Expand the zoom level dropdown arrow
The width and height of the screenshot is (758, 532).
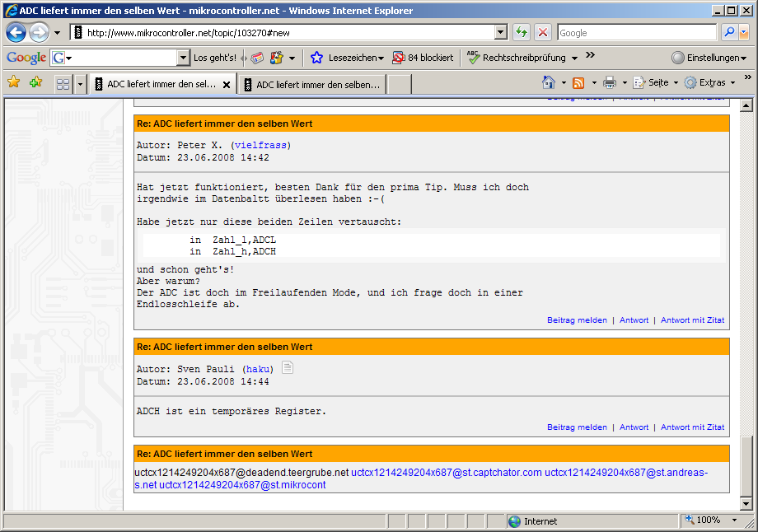[x=735, y=520]
